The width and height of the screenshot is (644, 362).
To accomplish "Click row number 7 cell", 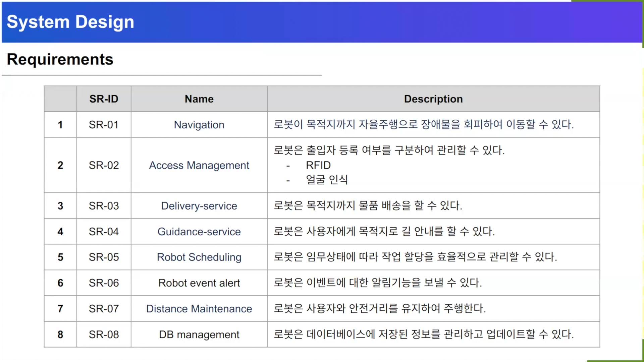I will [60, 309].
